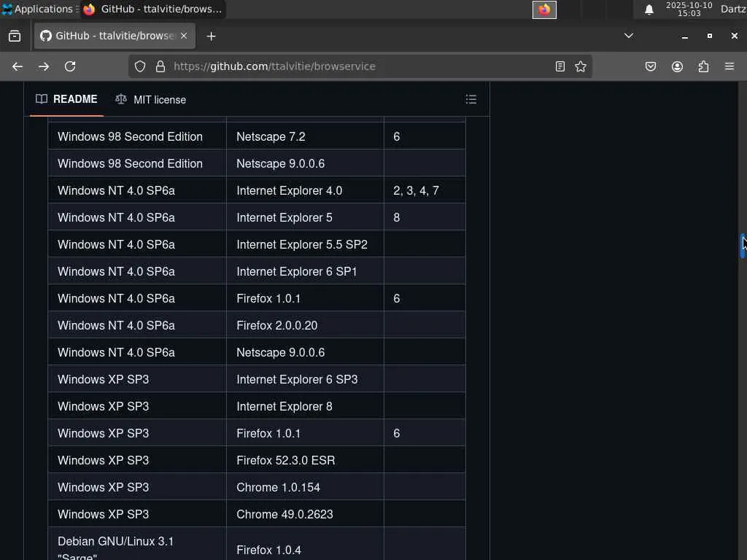This screenshot has width=747, height=560.
Task: Click Firefox 52.3.0 ESR cell
Action: [305, 461]
